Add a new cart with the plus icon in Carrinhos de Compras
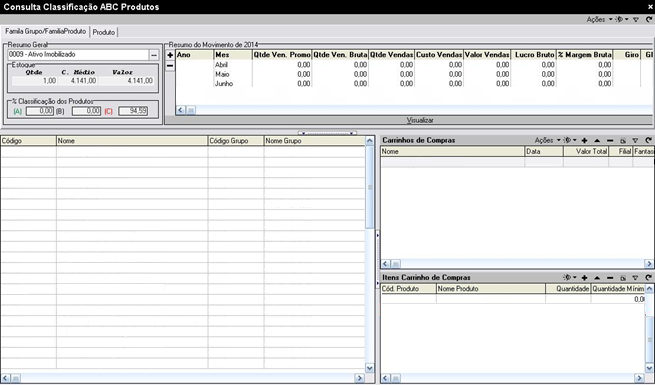This screenshot has height=385, width=655. [x=584, y=141]
